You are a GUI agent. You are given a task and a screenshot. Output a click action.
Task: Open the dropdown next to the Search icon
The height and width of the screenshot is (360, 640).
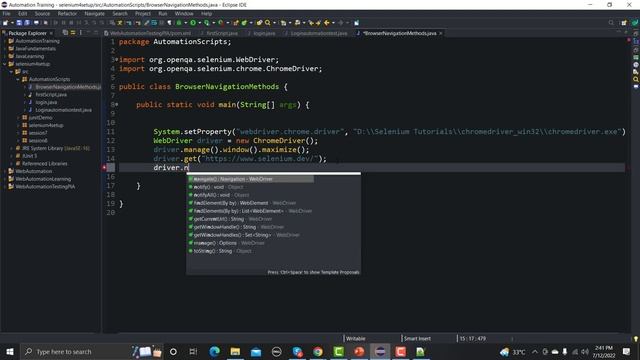tap(274, 23)
